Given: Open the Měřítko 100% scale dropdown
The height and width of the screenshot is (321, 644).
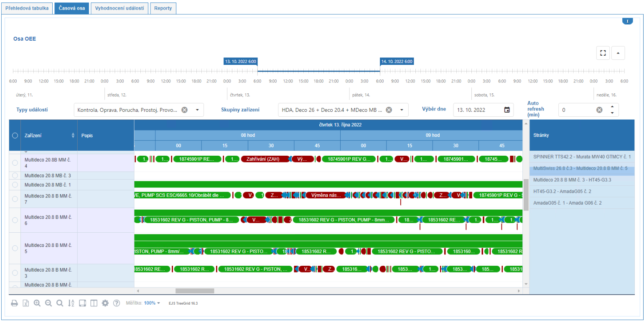Looking at the screenshot, I should pyautogui.click(x=152, y=303).
